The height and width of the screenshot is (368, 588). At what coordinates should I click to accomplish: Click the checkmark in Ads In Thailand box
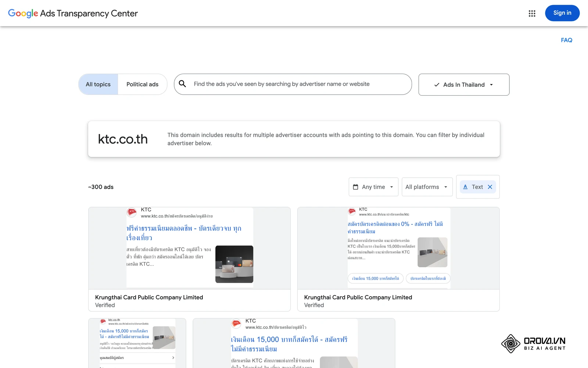[x=437, y=85]
